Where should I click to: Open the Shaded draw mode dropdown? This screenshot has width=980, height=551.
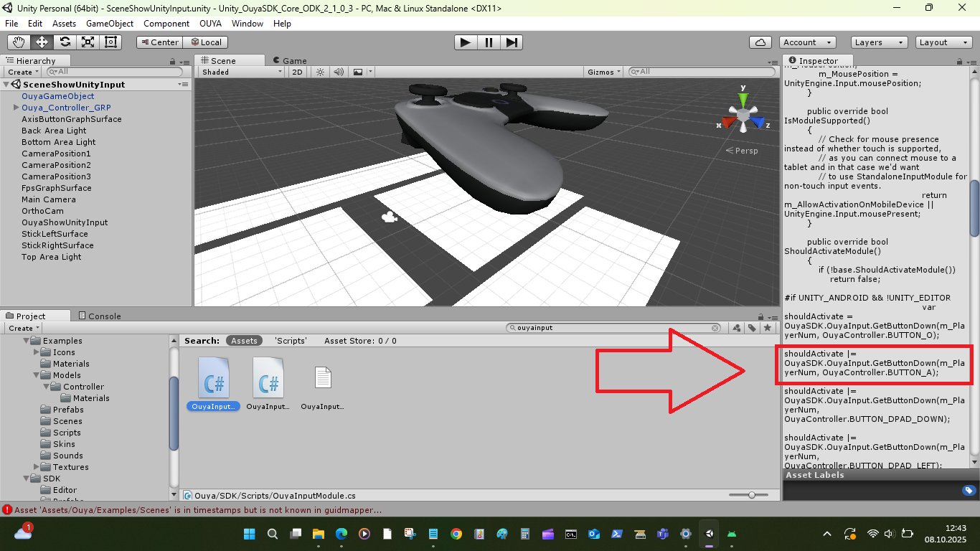point(242,72)
